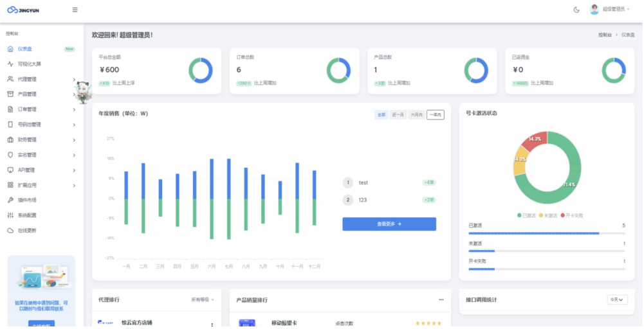
Task: Toggle the 已激活 legend item in the donut chart
Action: [528, 215]
